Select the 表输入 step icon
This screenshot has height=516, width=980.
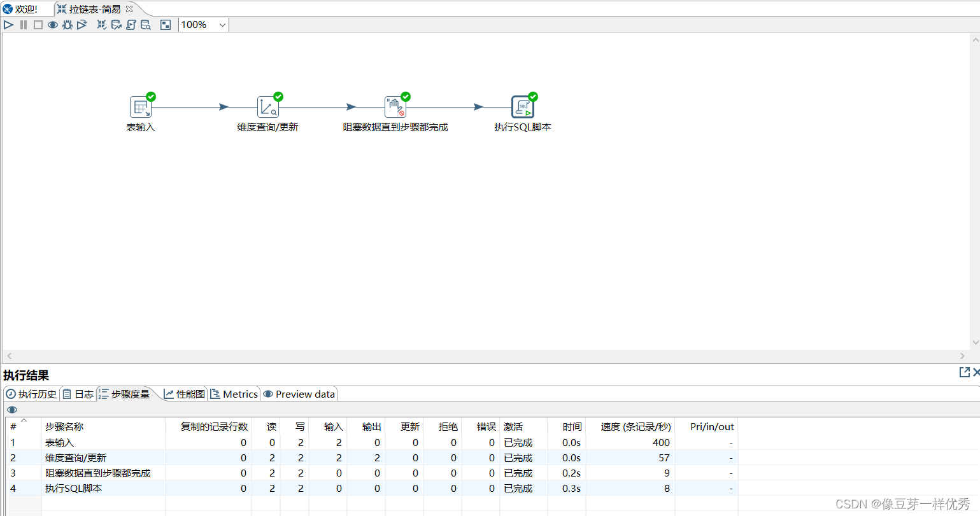141,107
